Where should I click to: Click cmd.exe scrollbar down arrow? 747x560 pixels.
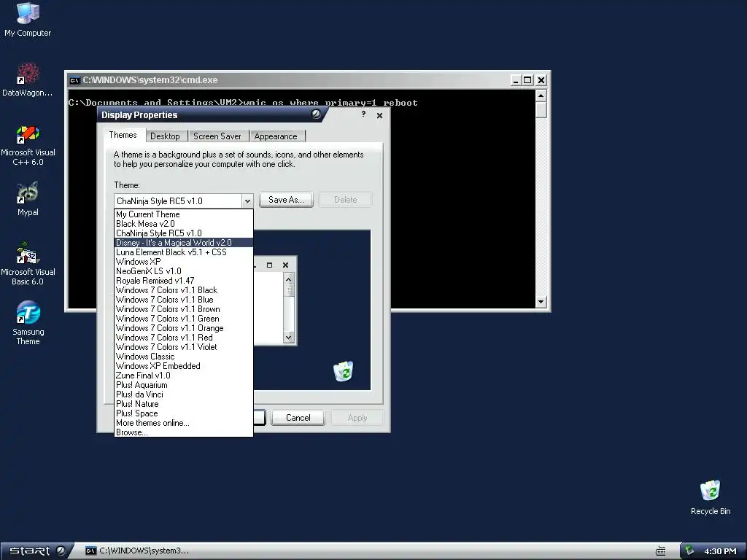[x=541, y=301]
